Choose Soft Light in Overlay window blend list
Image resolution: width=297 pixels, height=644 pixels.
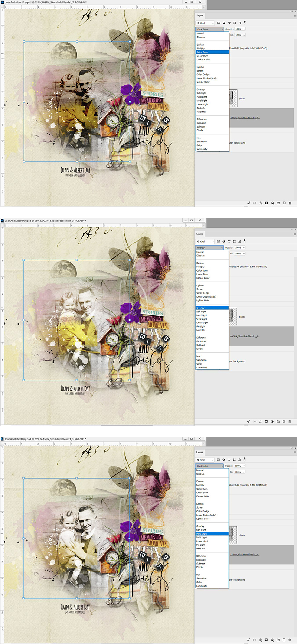[x=212, y=312]
